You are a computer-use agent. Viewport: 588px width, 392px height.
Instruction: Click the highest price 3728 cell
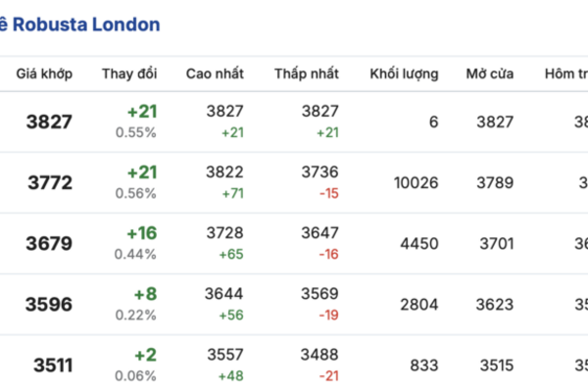[225, 234]
